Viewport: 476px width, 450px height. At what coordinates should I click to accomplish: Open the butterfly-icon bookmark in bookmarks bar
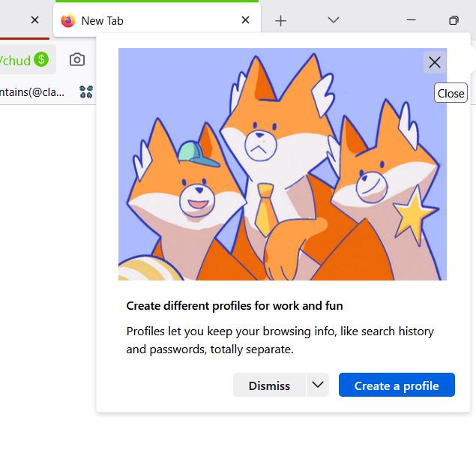tap(86, 91)
